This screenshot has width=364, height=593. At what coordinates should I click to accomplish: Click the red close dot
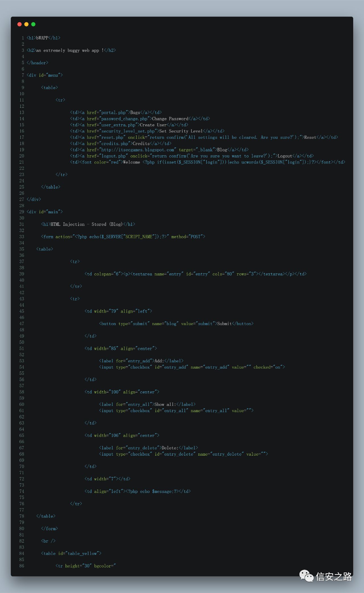(x=20, y=24)
